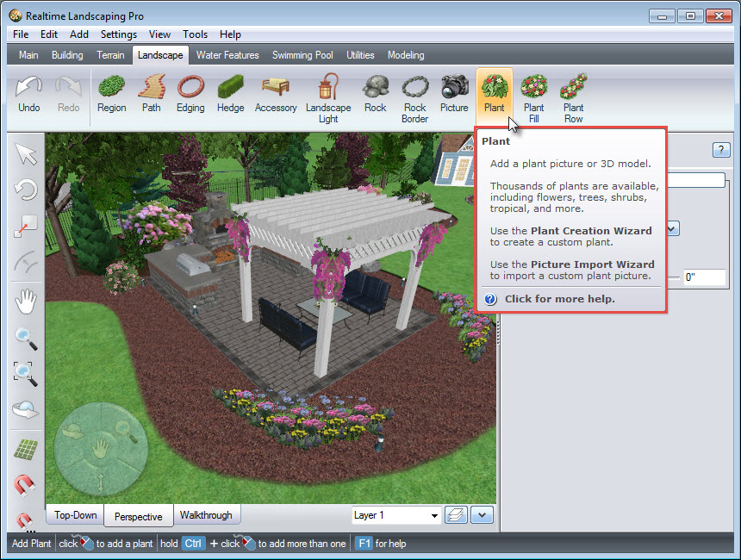This screenshot has height=560, width=741.
Task: Click the active Landscape tab
Action: (160, 55)
